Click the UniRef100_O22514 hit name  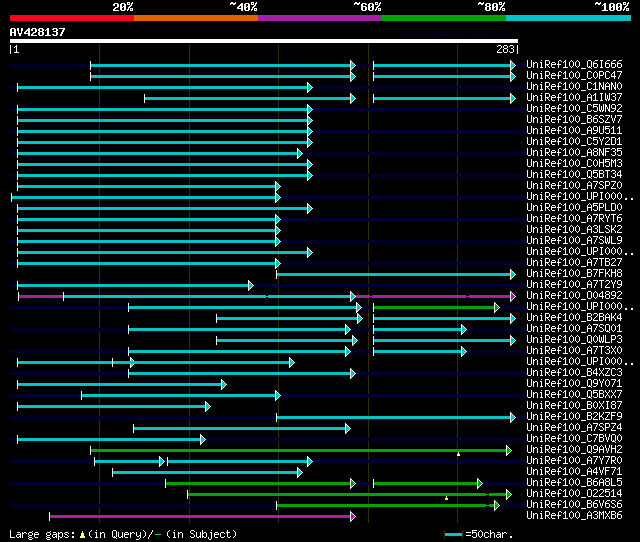tap(574, 494)
